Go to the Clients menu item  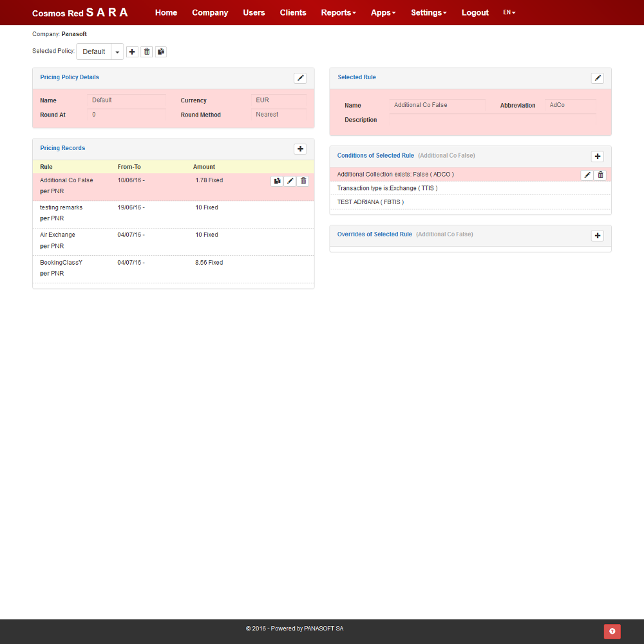293,13
